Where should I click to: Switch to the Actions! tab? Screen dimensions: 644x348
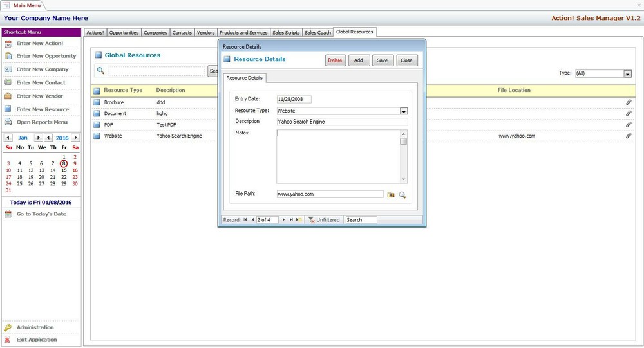pyautogui.click(x=95, y=32)
